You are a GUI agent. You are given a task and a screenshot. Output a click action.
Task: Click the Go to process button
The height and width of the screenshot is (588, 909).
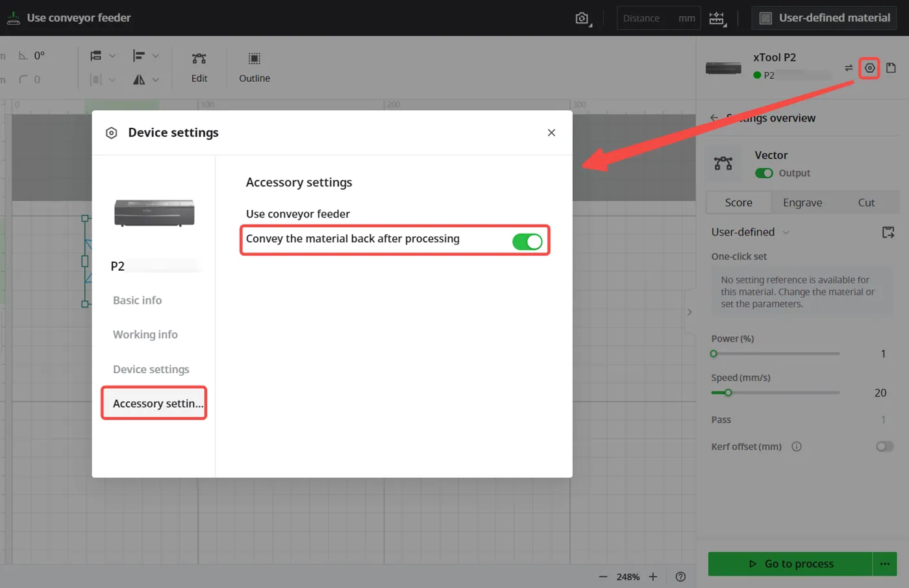790,564
